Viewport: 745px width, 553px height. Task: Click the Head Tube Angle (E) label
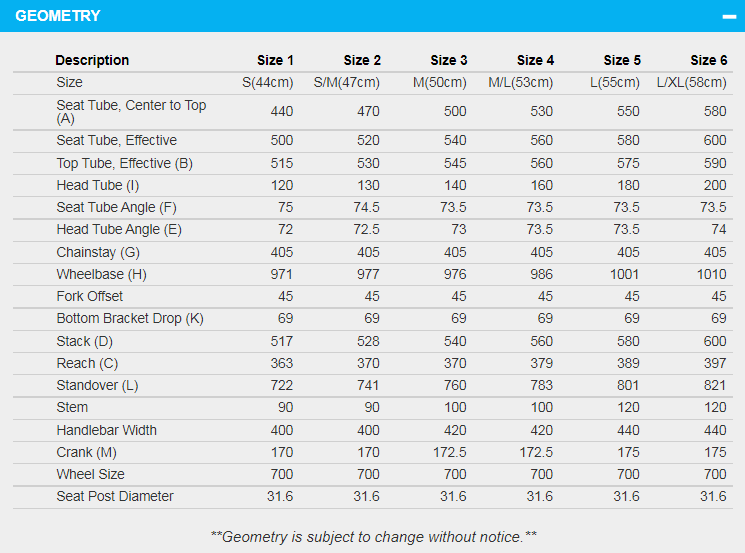pos(119,230)
